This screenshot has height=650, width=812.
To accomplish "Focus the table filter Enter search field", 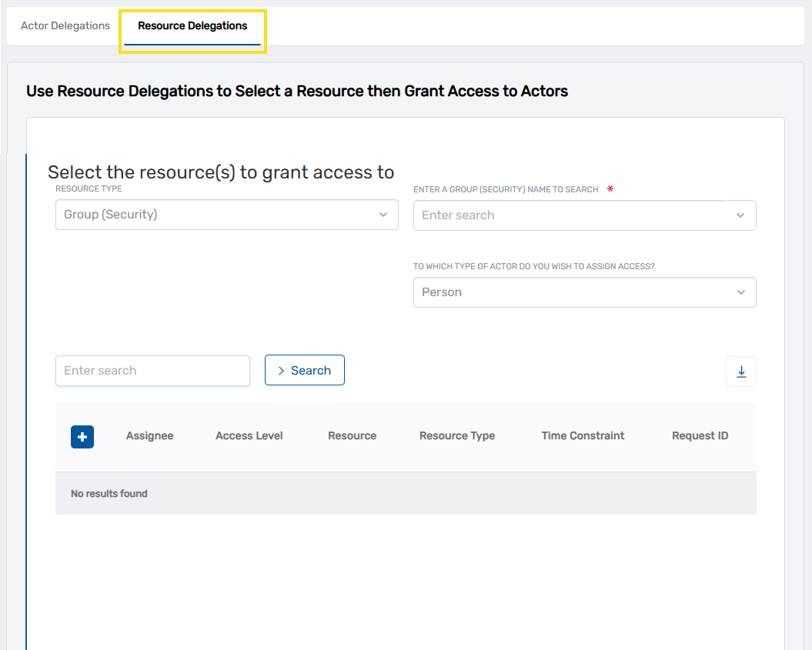I will [152, 371].
